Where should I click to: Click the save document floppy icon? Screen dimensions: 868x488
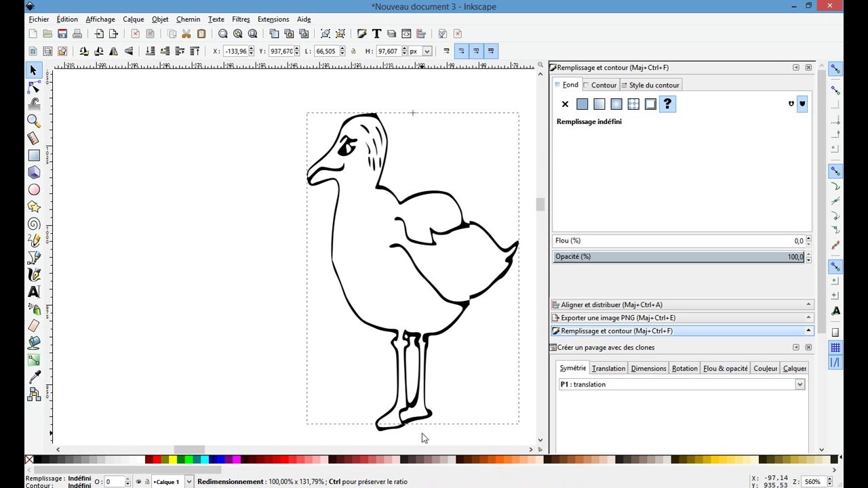point(62,34)
